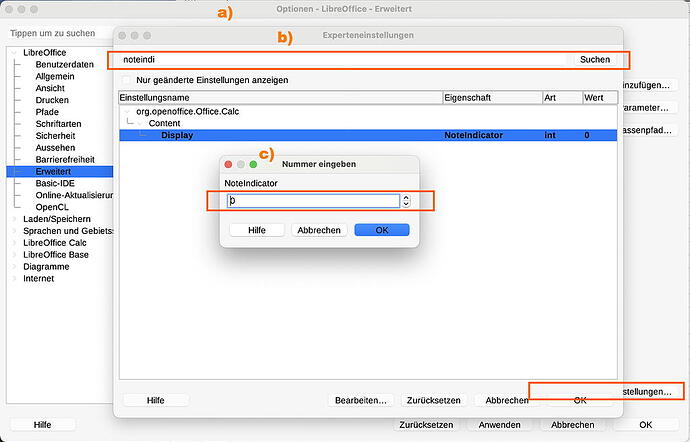Screen dimensions: 690x442
Task: Expand the LibreOffice Base node
Action: pyautogui.click(x=15, y=255)
